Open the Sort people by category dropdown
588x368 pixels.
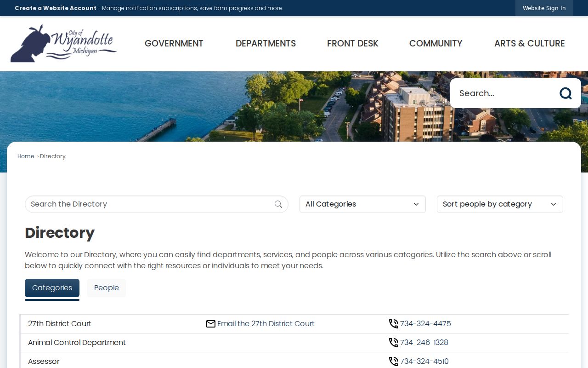point(500,204)
